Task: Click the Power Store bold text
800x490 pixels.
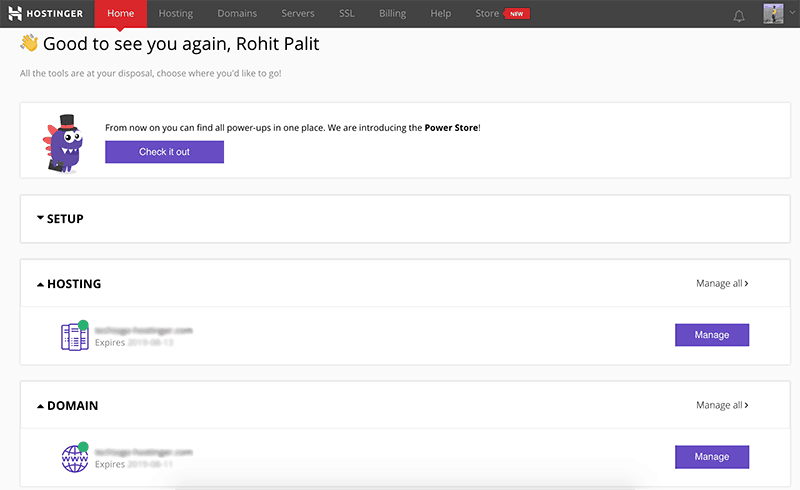Action: (x=452, y=128)
